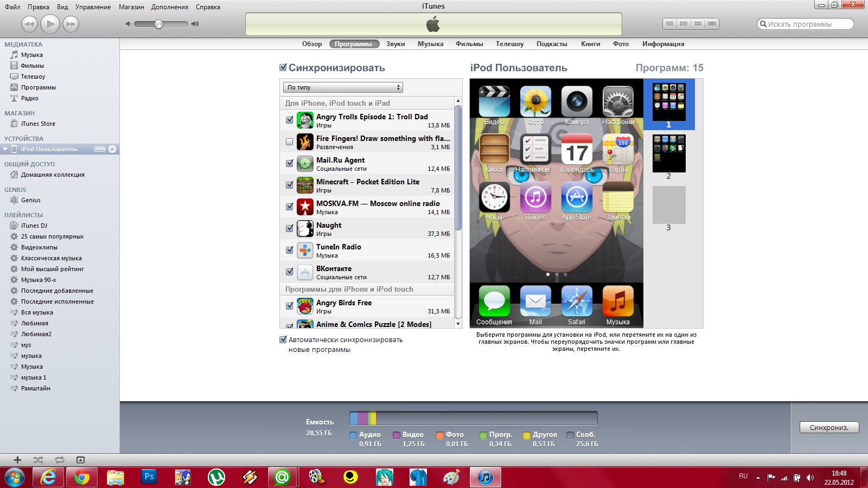Image resolution: width=868 pixels, height=488 pixels.
Task: Click the Фото sunflower icon on iPod screen
Action: [535, 101]
